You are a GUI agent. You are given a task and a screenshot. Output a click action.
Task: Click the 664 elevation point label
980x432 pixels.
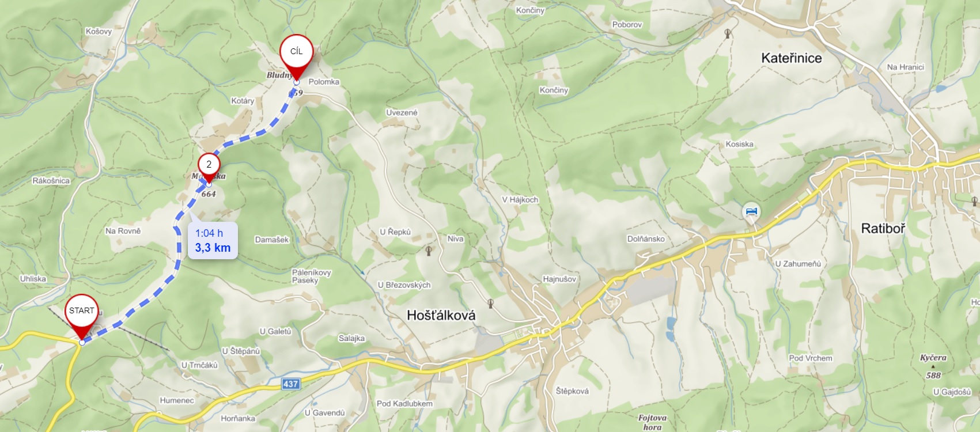[209, 194]
